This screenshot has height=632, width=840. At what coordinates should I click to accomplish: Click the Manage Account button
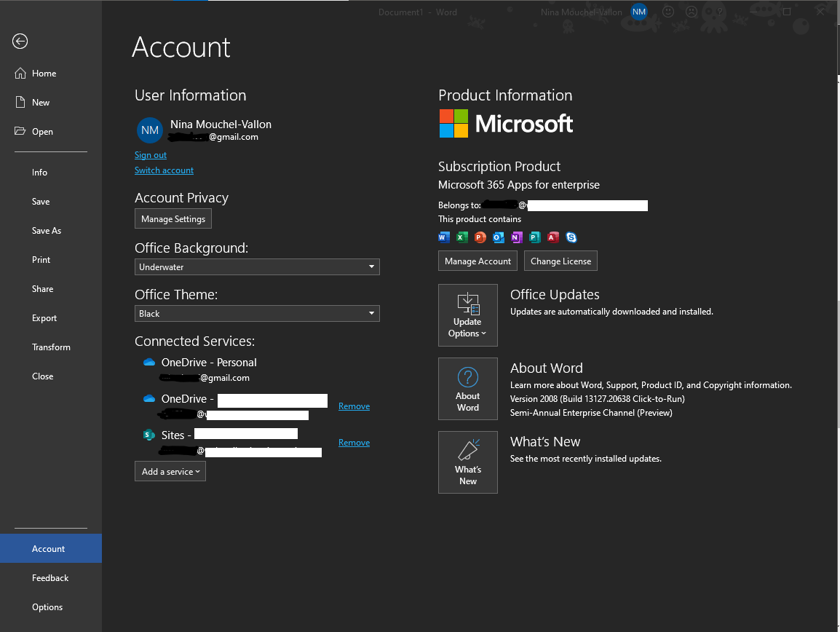point(478,261)
